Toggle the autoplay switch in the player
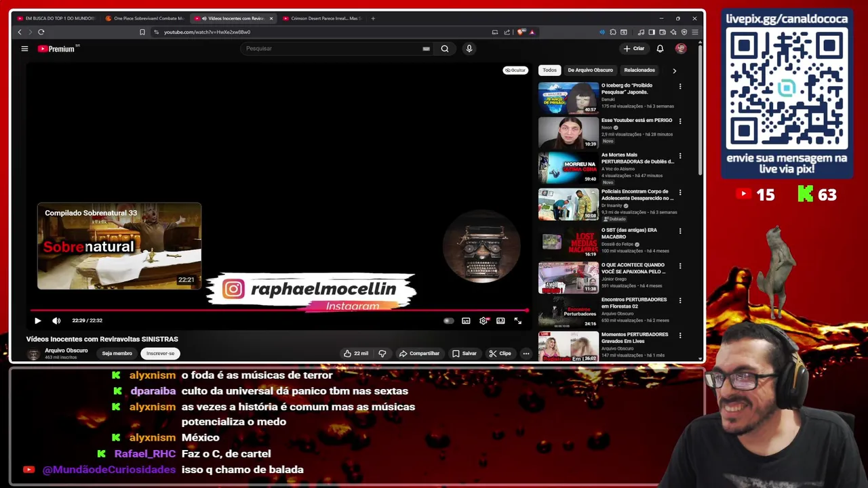Screen dimensions: 868x488 (x=448, y=321)
